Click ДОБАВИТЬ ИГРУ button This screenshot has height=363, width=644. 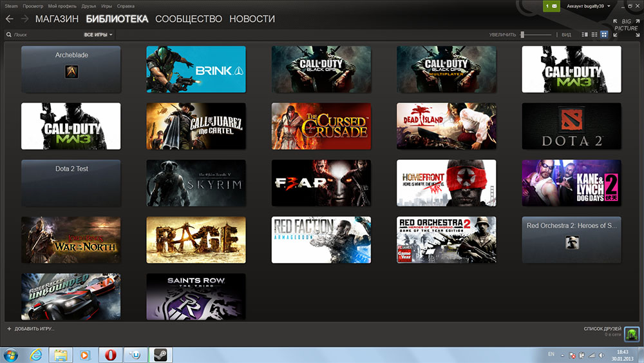31,329
